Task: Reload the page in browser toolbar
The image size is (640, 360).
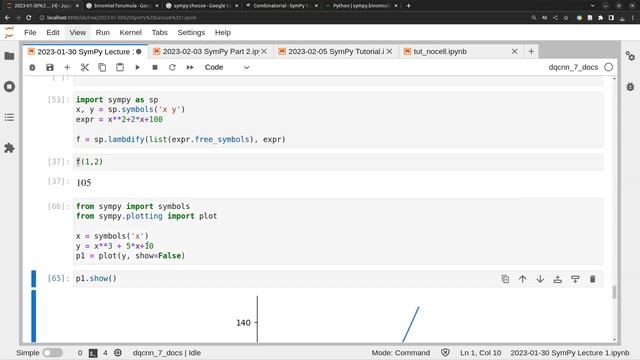Action: (29, 18)
